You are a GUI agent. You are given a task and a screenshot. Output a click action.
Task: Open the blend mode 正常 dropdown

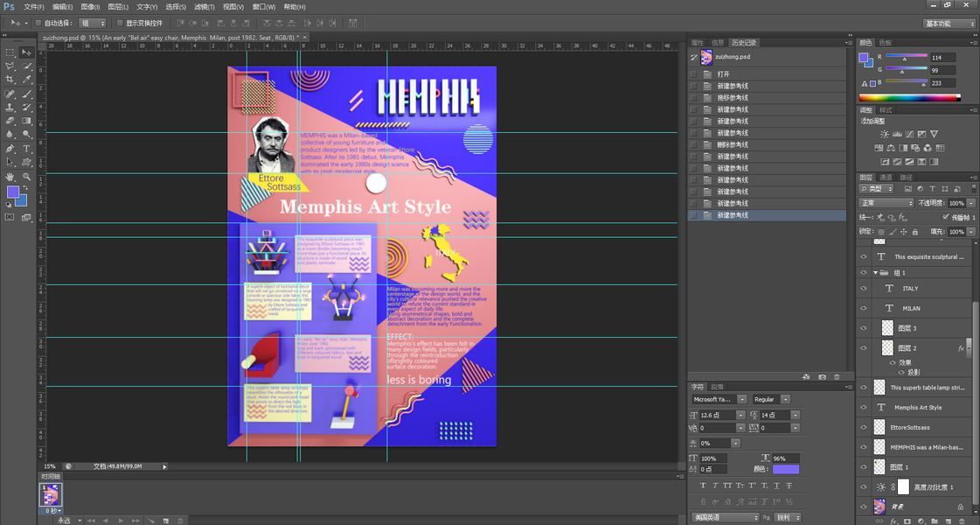886,203
